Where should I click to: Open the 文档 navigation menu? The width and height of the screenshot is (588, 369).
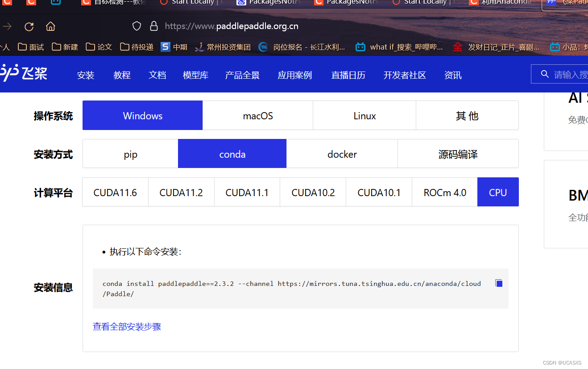coord(157,75)
